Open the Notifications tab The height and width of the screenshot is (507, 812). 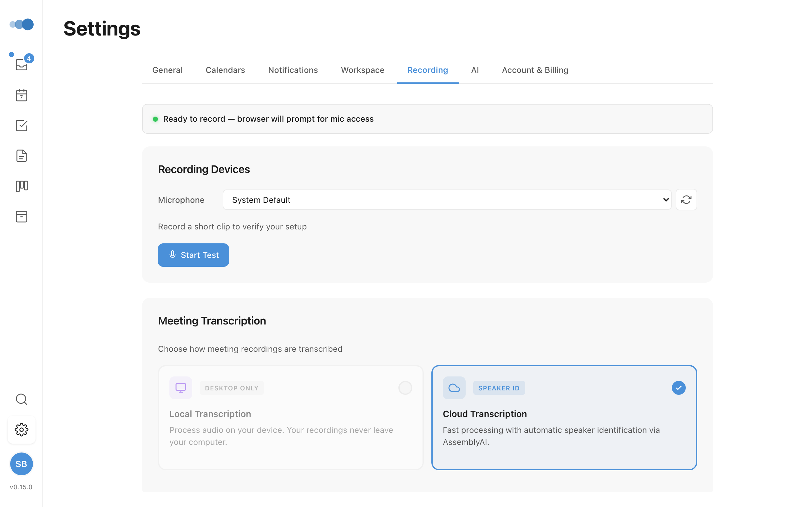point(292,70)
